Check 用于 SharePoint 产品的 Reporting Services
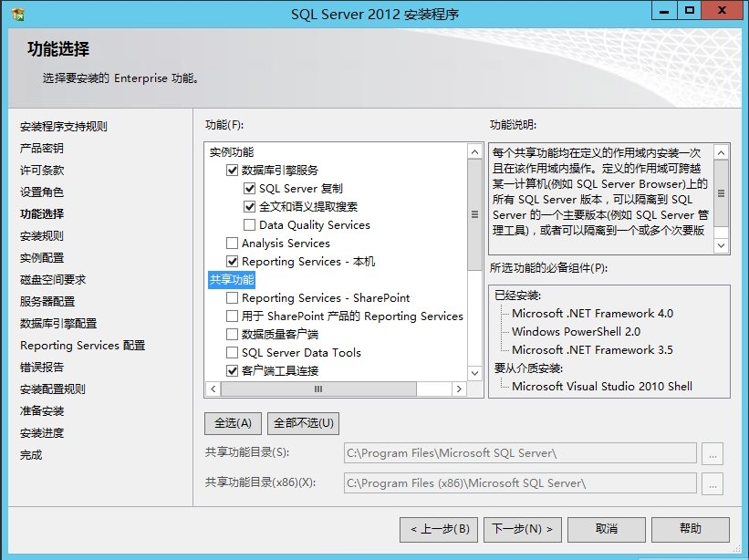The image size is (749, 560). [x=232, y=316]
